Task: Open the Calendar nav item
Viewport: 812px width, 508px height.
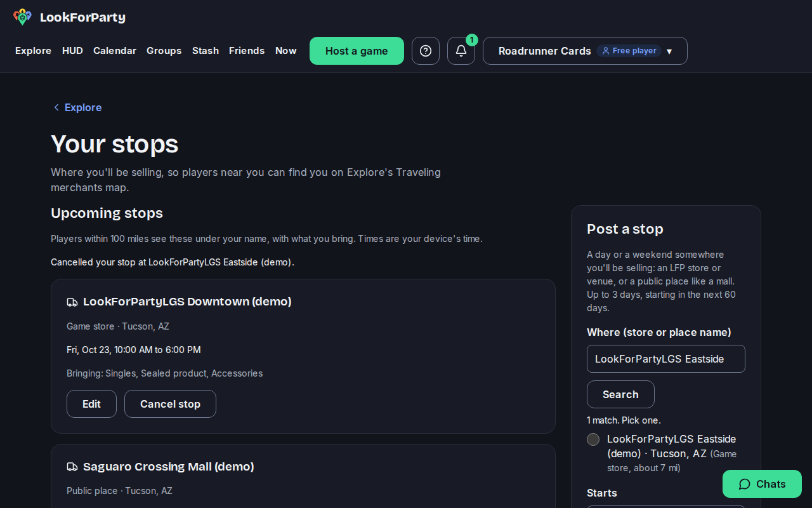Action: 115,51
